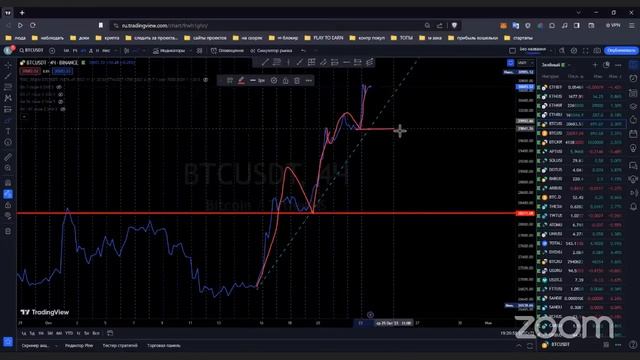Image resolution: width=640 pixels, height=360 pixels.
Task: Open go-to-date calendar icon at bottom
Action: coord(110,333)
